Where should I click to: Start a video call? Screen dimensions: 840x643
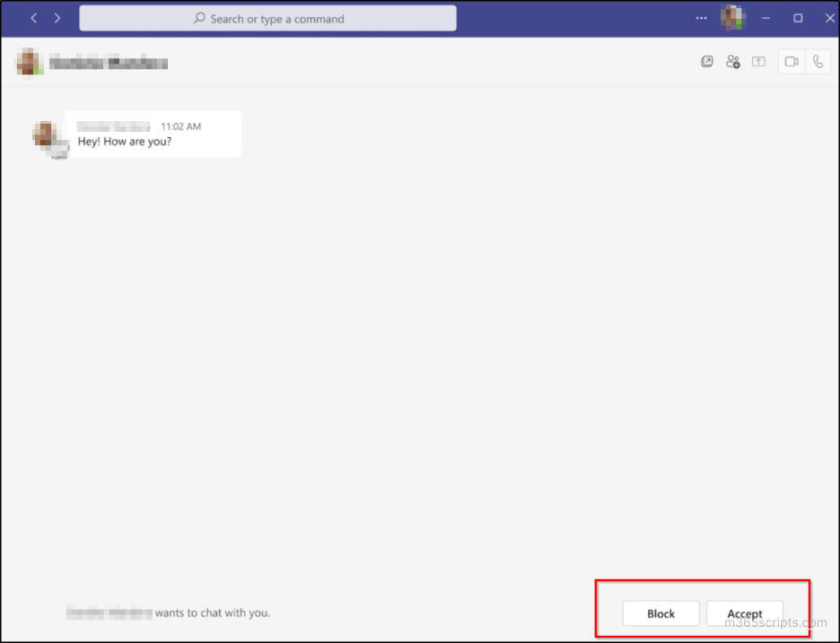pos(792,62)
